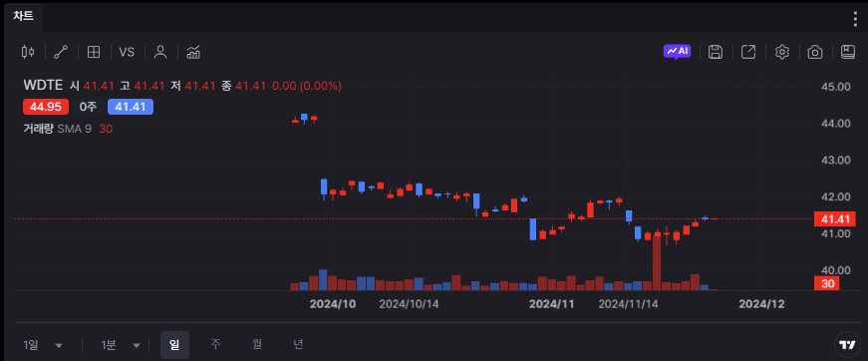Select the 일 daily timeframe
This screenshot has height=361, width=868.
pyautogui.click(x=174, y=345)
